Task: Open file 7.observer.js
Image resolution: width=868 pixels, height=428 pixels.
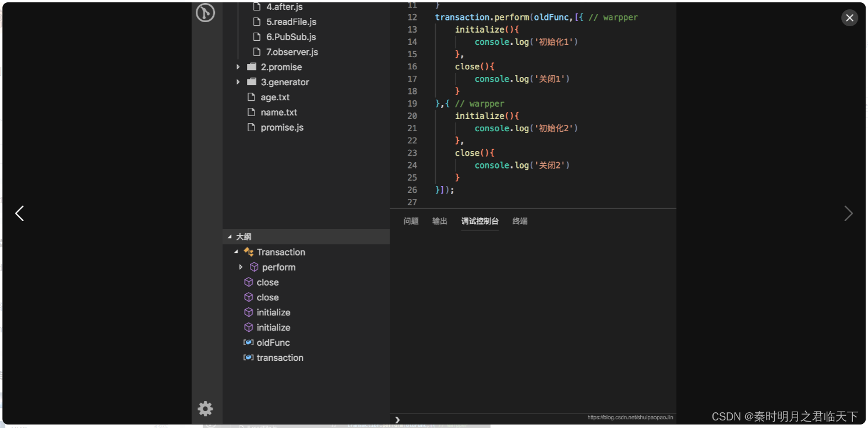Action: 292,52
